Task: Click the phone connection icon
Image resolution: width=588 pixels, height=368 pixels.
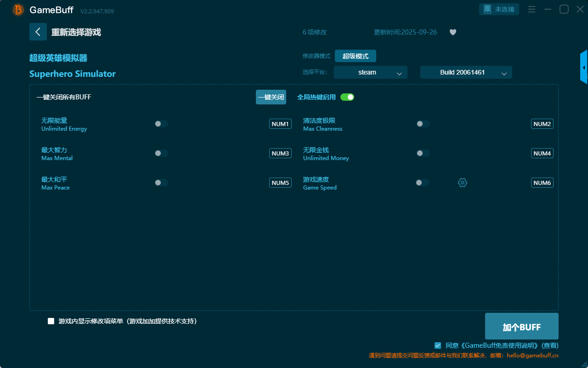Action: pos(487,9)
